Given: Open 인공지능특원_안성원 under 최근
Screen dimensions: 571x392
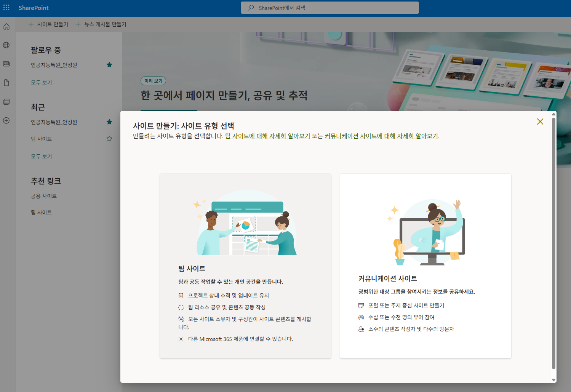Looking at the screenshot, I should (x=54, y=122).
